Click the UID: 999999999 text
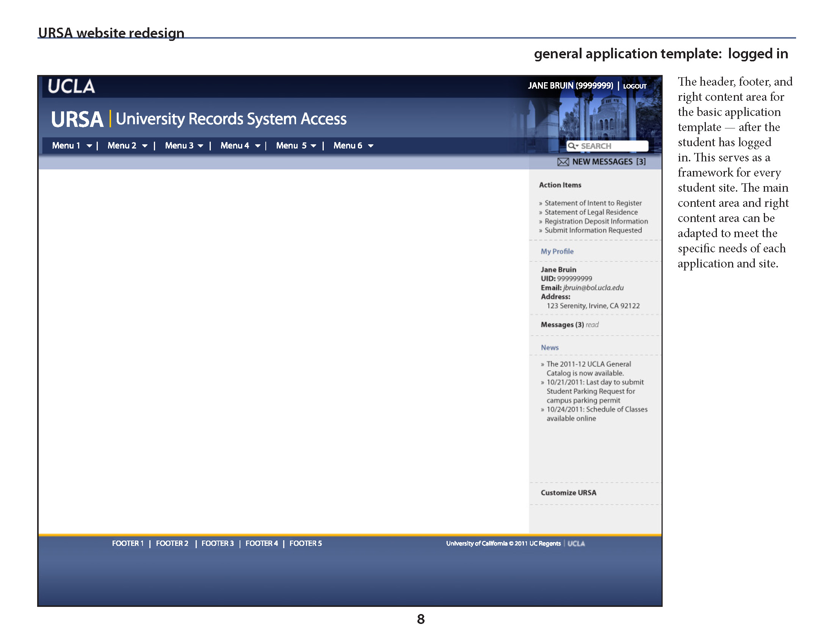Viewport: 834px width, 644px height. (x=566, y=278)
